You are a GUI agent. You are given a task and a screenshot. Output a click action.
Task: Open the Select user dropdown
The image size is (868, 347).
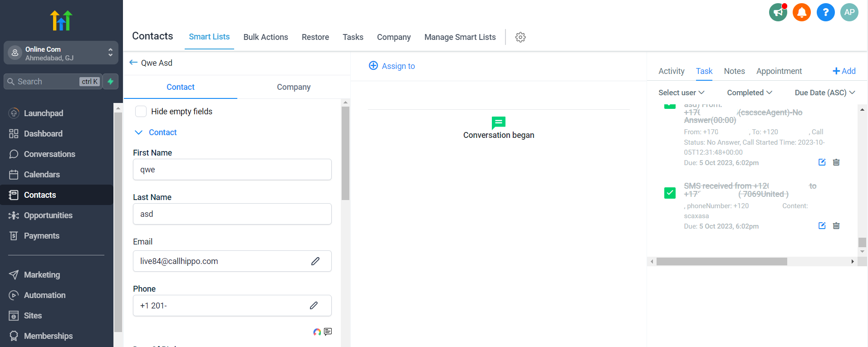[x=681, y=93]
